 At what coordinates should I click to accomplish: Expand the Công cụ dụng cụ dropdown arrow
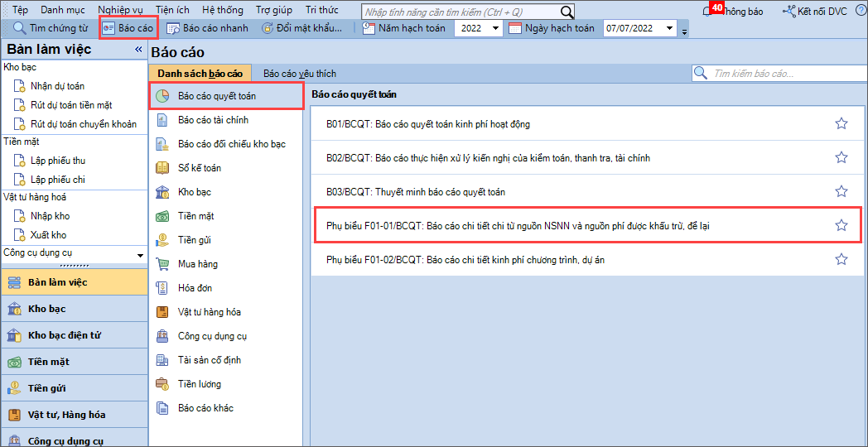tap(140, 255)
